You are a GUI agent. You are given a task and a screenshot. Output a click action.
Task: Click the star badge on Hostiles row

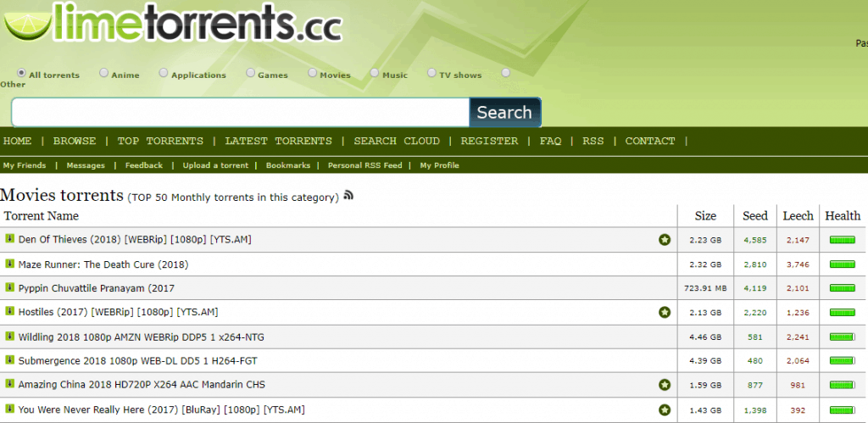665,313
